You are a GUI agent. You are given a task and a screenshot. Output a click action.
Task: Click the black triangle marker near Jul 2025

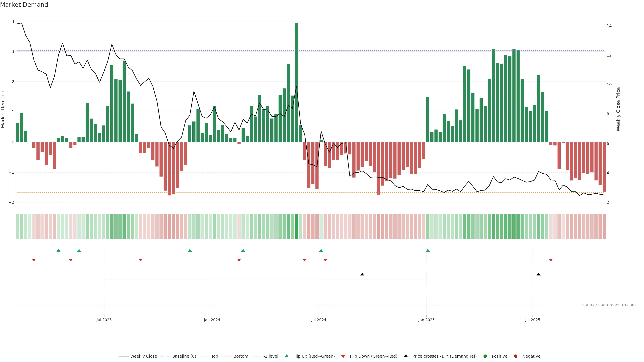click(539, 274)
